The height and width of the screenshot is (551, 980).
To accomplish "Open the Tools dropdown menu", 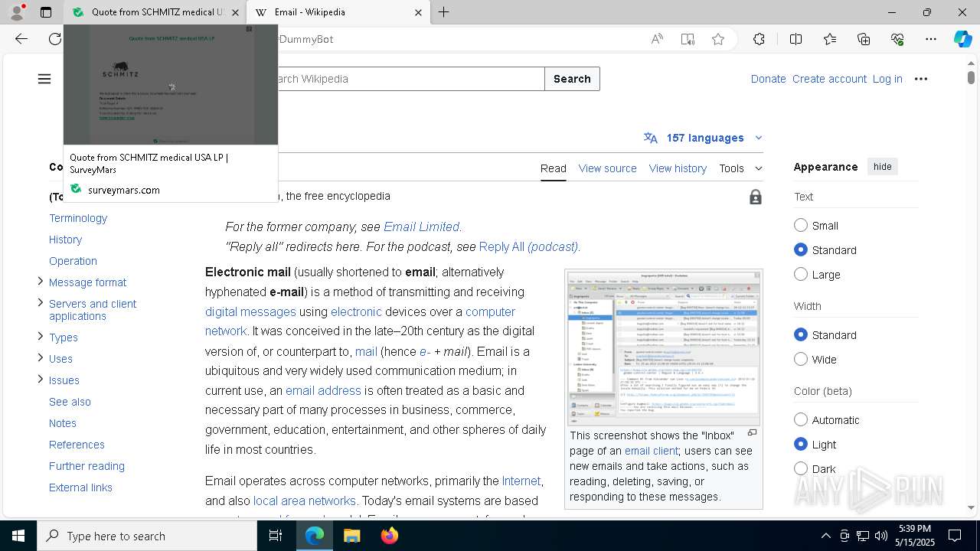I will 740,168.
